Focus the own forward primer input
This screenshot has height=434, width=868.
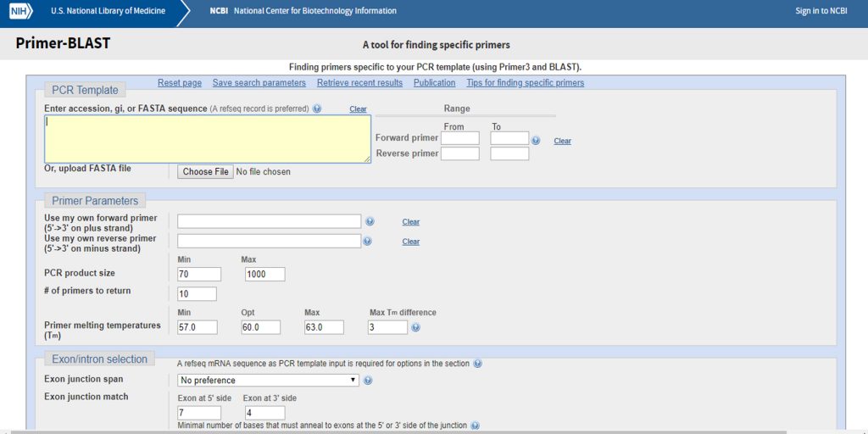tap(269, 221)
